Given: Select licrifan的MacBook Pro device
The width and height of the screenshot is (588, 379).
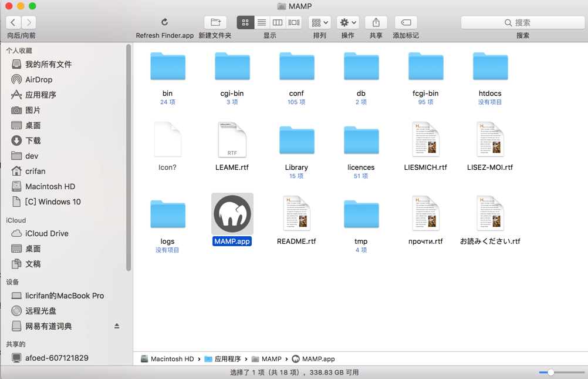Looking at the screenshot, I should [64, 296].
